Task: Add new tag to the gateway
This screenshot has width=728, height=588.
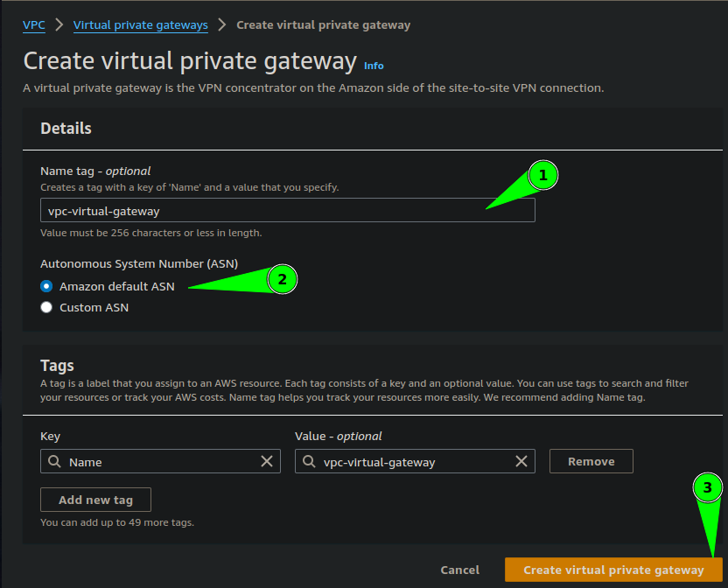Action: (95, 500)
